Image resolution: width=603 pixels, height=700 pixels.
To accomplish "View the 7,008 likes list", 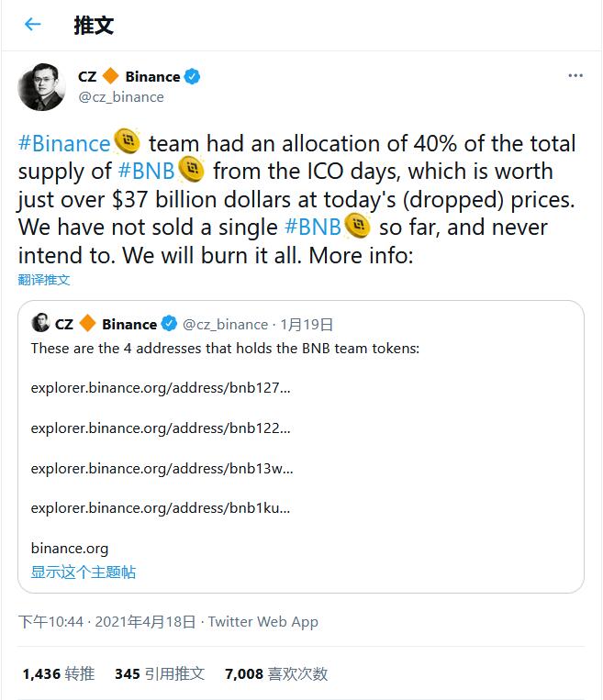I will tap(275, 674).
